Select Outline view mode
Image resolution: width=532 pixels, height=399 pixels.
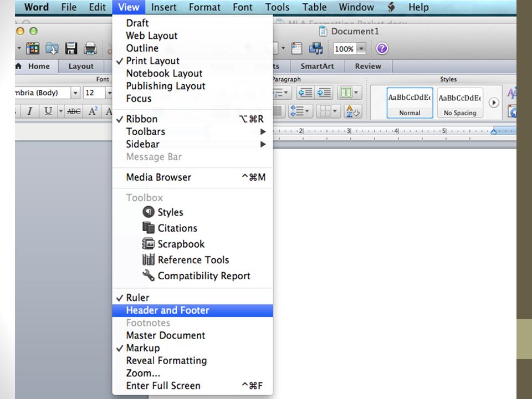192,48
